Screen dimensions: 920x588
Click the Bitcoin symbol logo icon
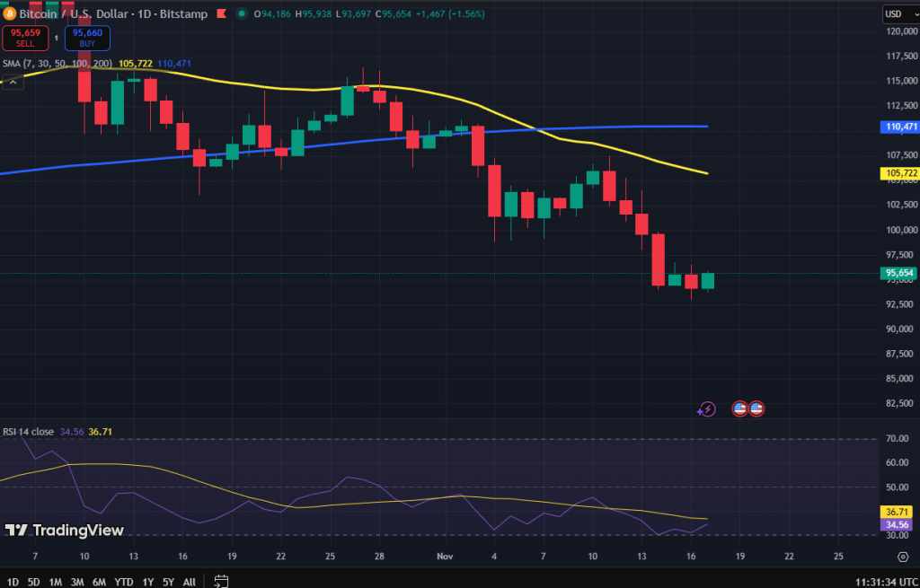click(10, 14)
